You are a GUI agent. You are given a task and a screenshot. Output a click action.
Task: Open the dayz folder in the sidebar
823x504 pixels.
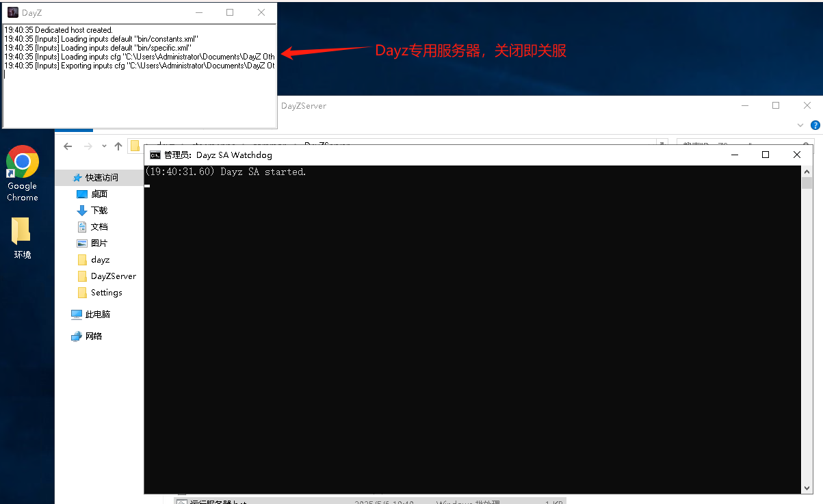93,260
